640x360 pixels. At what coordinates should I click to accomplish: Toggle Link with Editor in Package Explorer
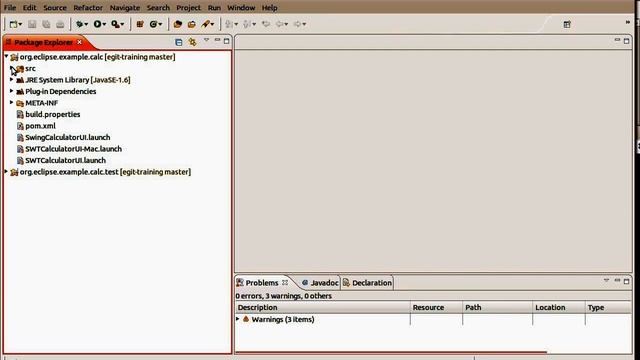[192, 42]
